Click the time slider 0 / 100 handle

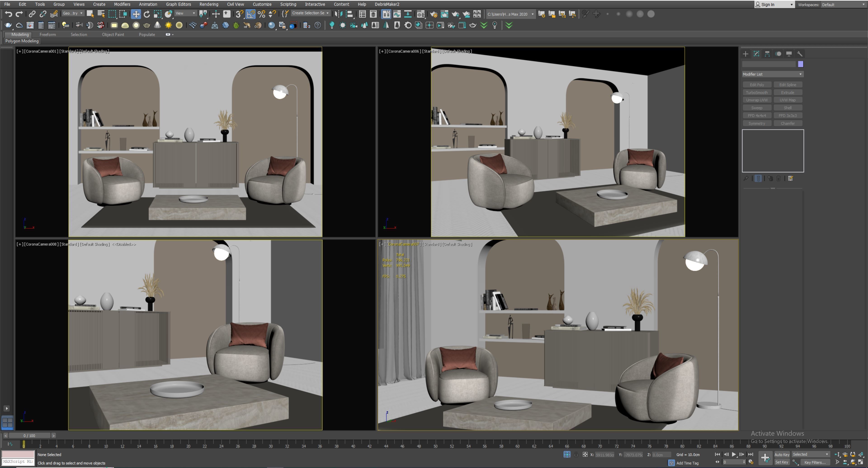[29, 436]
